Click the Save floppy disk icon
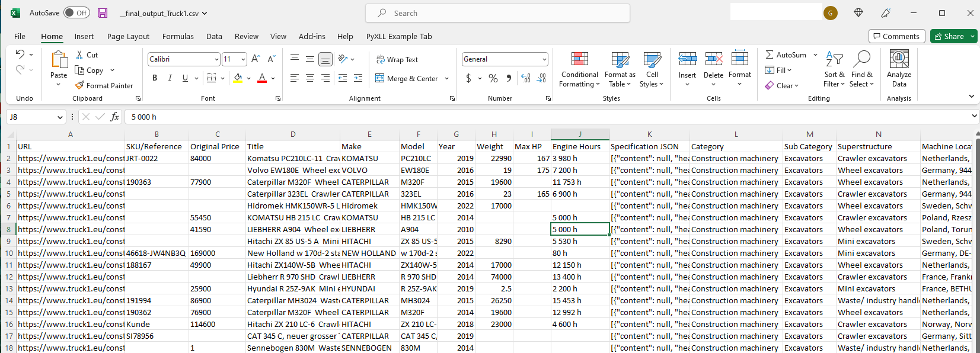This screenshot has height=353, width=980. (103, 13)
